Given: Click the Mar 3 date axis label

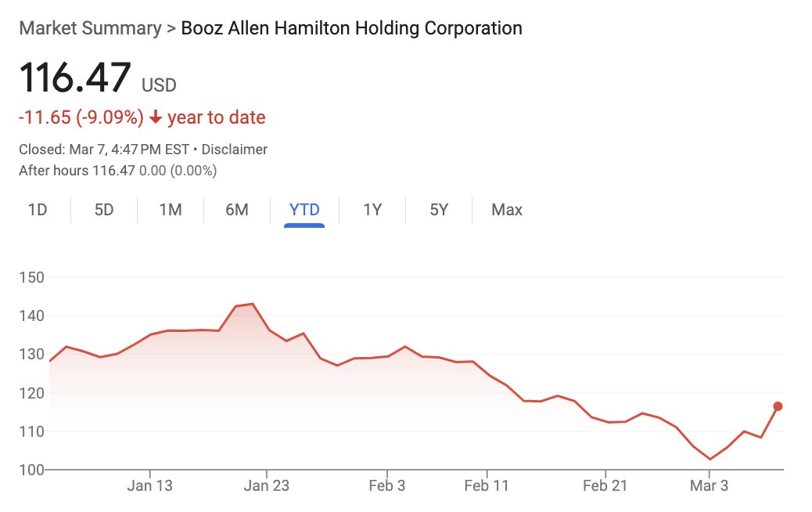Looking at the screenshot, I should click(709, 486).
